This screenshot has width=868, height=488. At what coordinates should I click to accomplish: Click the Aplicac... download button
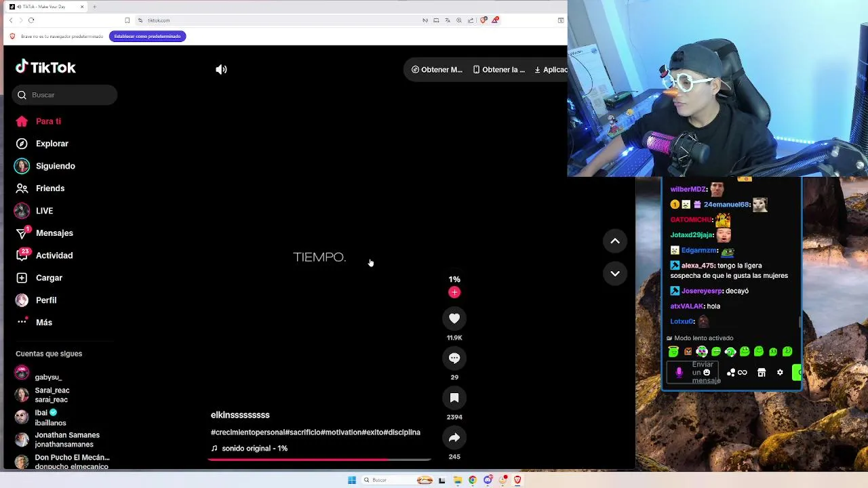[x=551, y=70]
